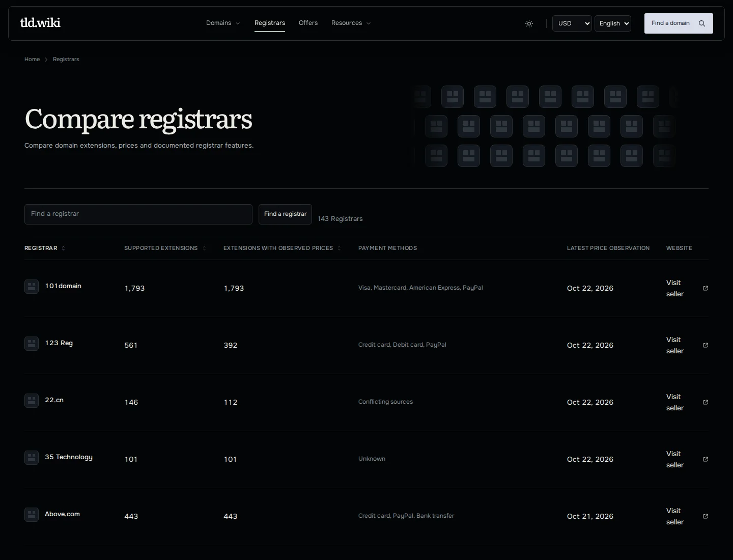
Task: Open the USD currency dropdown
Action: click(x=572, y=23)
